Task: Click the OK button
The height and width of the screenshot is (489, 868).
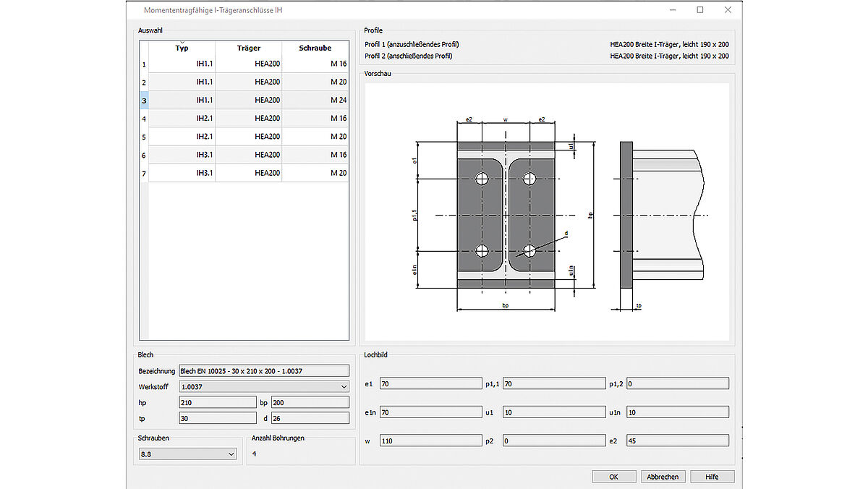Action: (x=613, y=477)
